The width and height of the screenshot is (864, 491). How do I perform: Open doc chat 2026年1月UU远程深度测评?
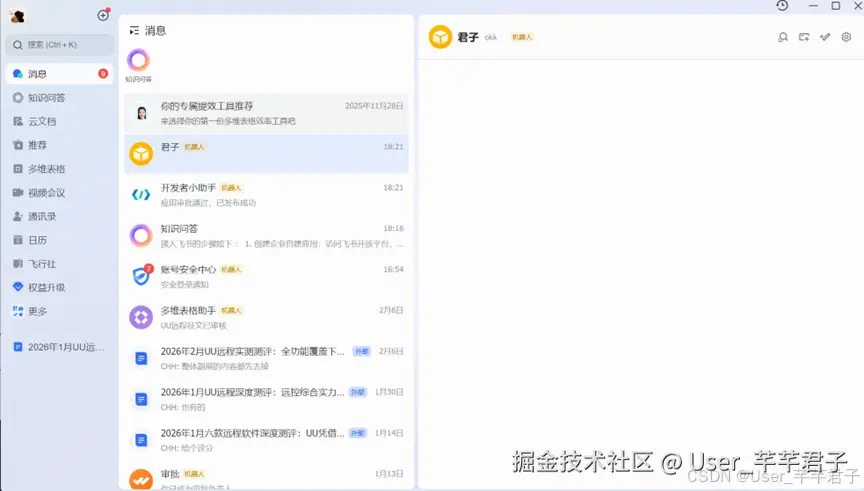267,399
